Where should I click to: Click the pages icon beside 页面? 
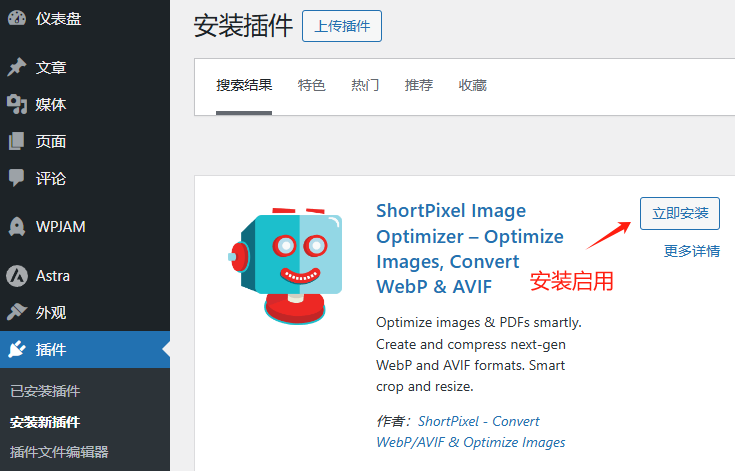[16, 142]
